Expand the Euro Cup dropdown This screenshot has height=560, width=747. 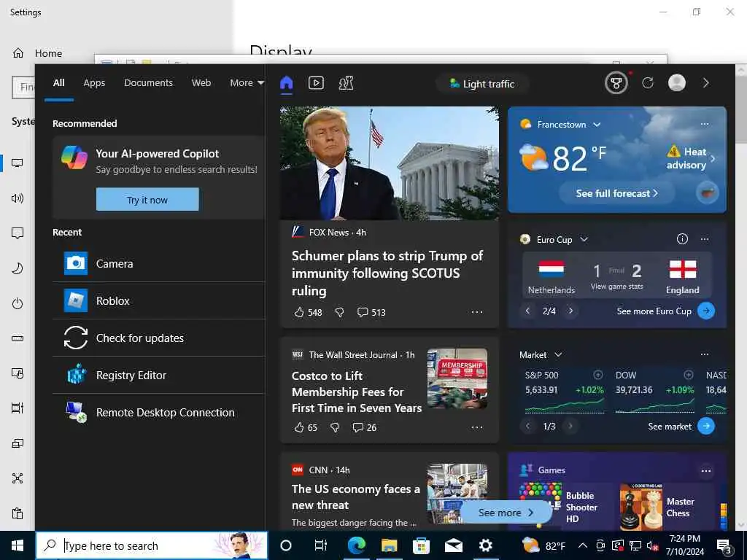(584, 239)
